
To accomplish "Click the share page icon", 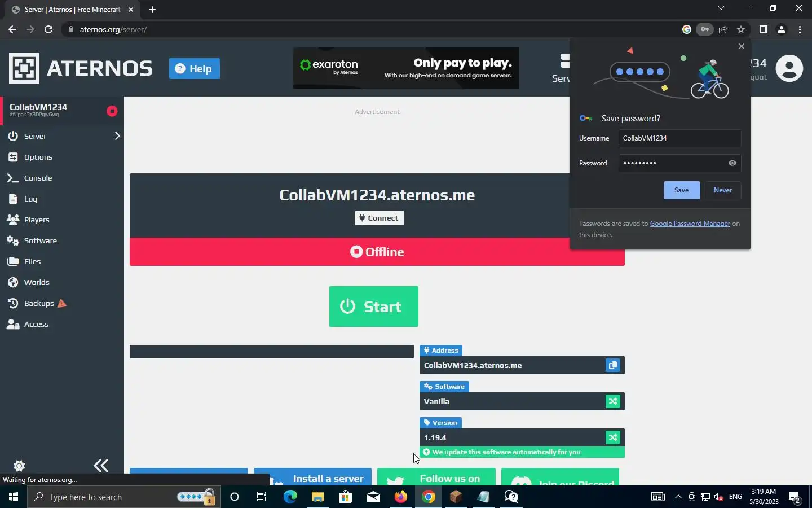I will point(723,29).
